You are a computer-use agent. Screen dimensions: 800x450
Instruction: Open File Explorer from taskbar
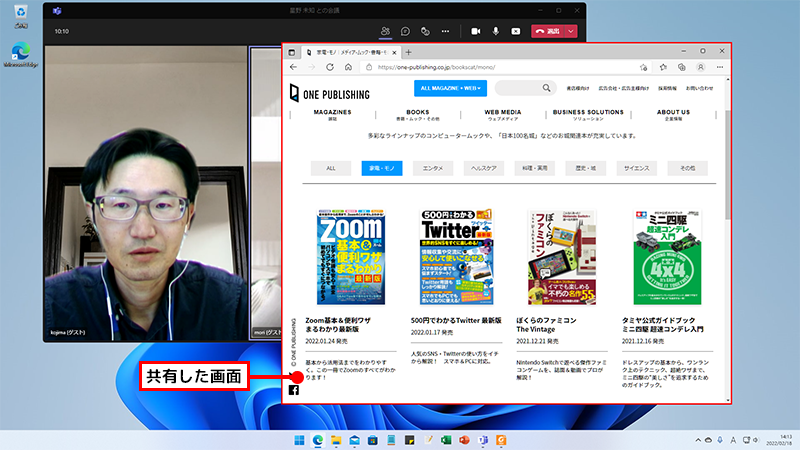[x=336, y=440]
